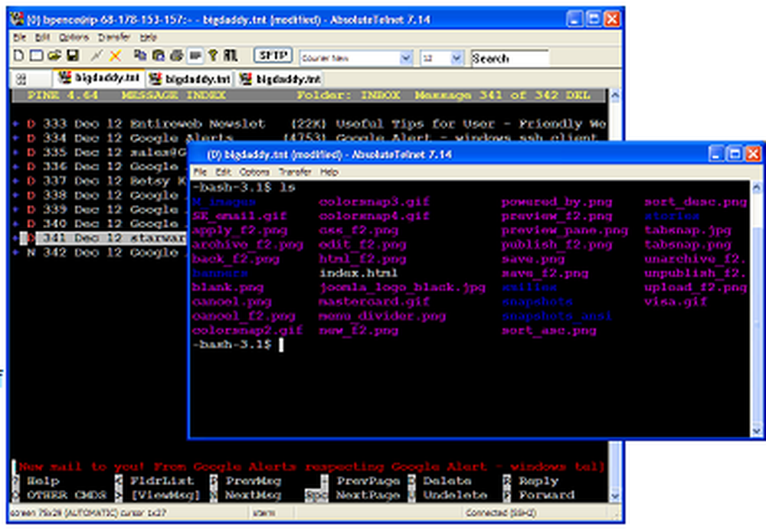The image size is (766, 532).
Task: Click the yellow key icon in toolbar
Action: click(x=212, y=56)
